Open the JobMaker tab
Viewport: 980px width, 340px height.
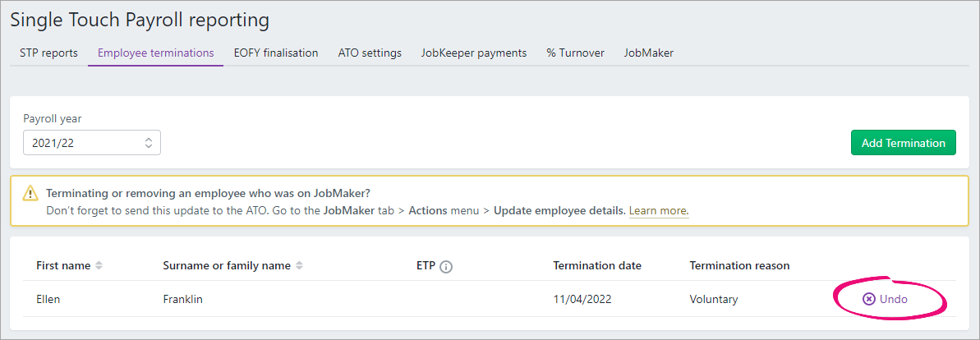(x=649, y=53)
